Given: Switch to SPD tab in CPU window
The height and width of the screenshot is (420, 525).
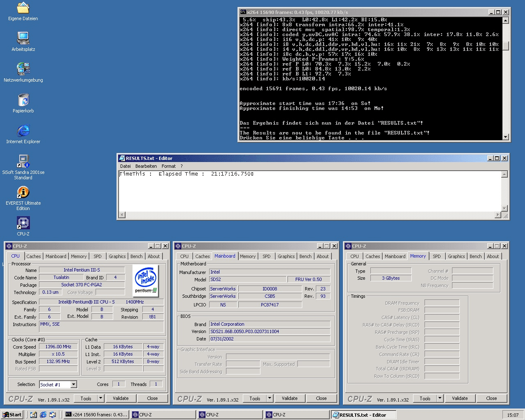Looking at the screenshot, I should (x=98, y=256).
